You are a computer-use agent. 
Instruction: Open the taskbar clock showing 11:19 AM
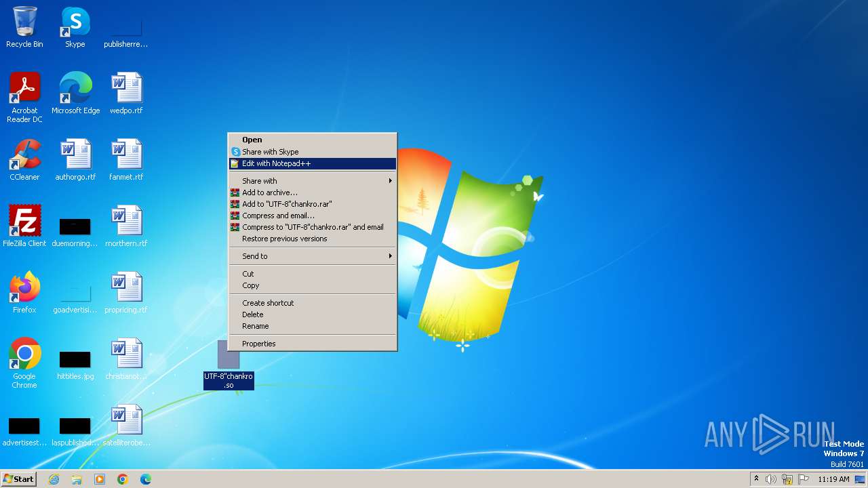coord(833,479)
